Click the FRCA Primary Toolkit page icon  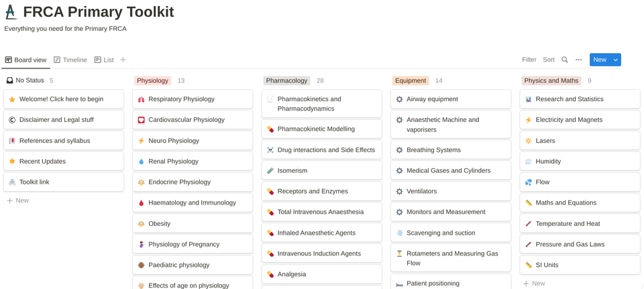11,12
